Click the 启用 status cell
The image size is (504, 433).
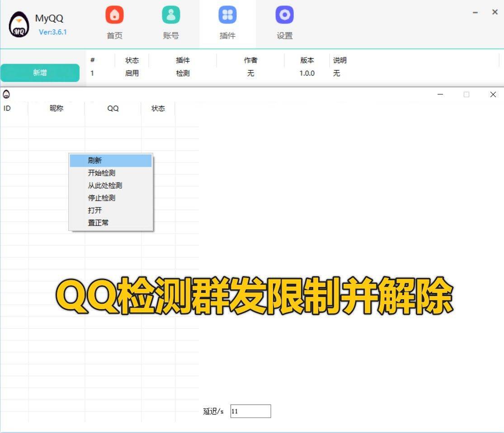pyautogui.click(x=132, y=73)
